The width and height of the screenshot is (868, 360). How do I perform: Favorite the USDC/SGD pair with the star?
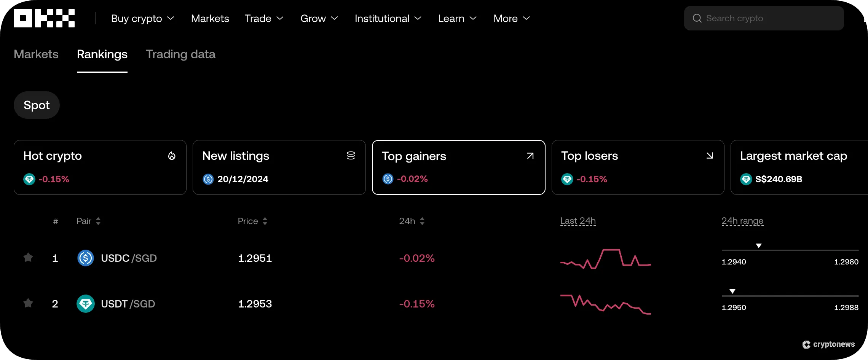(28, 258)
